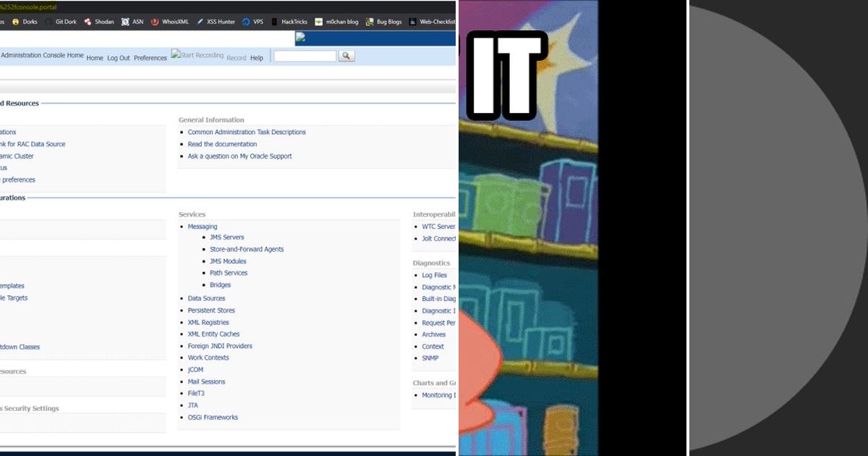Open the WhoisXML bookmark icon
Image resolution: width=868 pixels, height=456 pixels.
pos(155,22)
